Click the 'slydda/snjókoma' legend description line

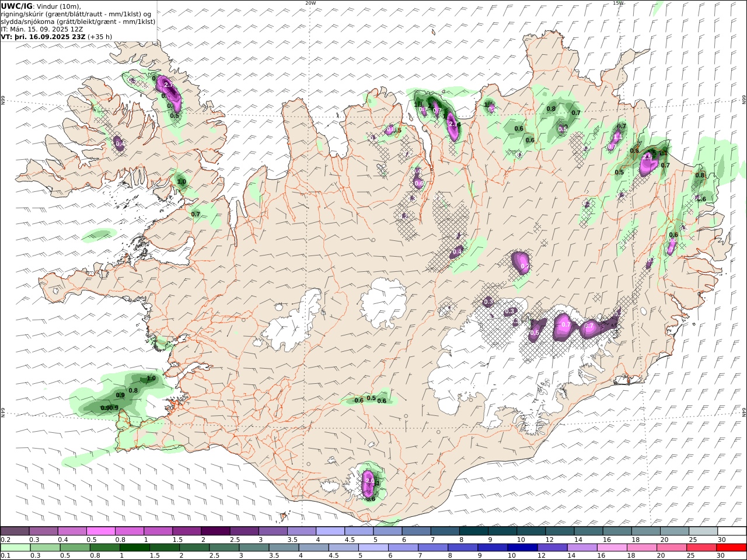[78, 21]
